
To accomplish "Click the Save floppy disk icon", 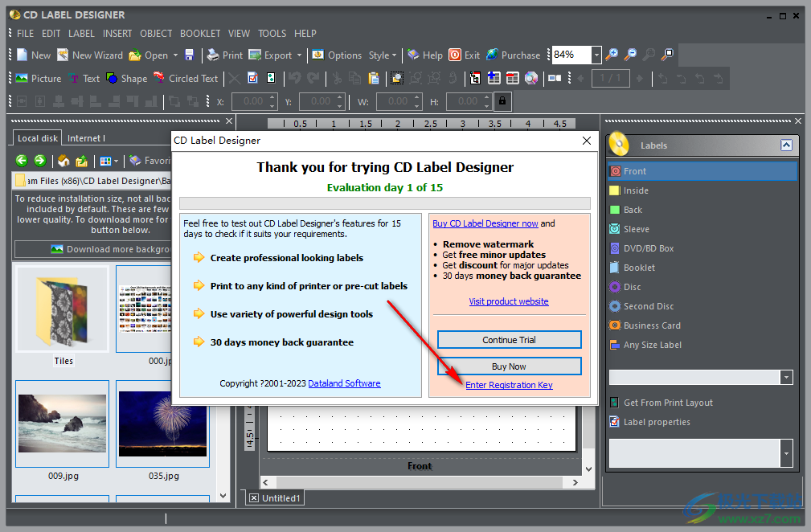I will 190,55.
